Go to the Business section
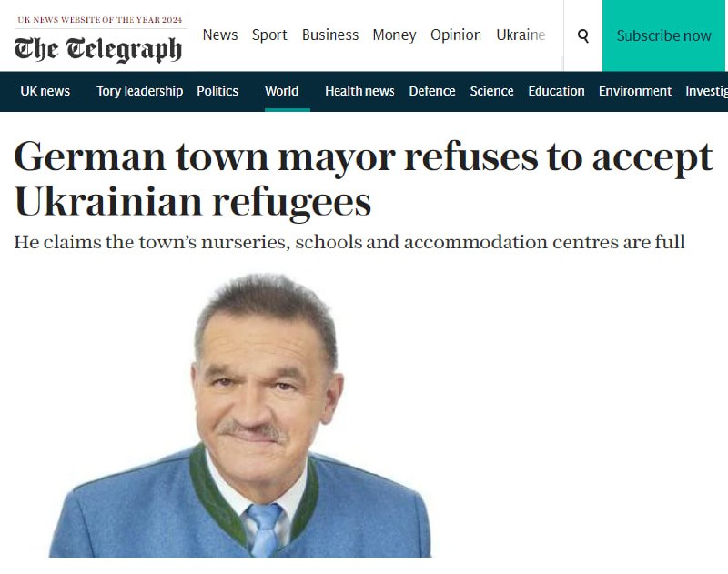 pyautogui.click(x=330, y=35)
